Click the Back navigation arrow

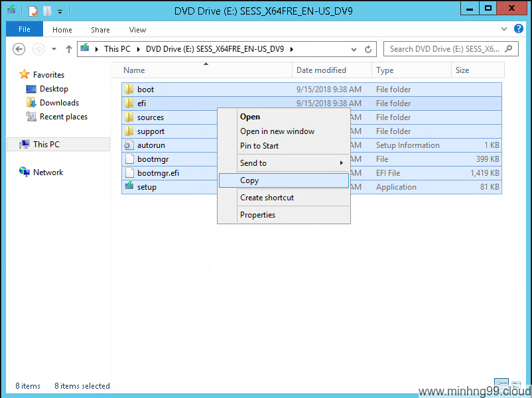[x=19, y=49]
